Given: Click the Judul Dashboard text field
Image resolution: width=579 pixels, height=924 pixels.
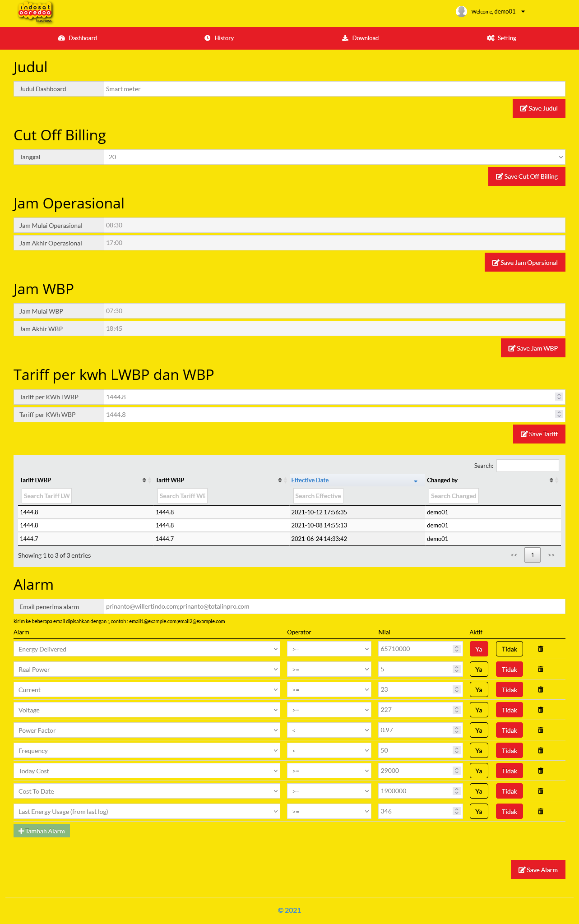Looking at the screenshot, I should pos(334,89).
